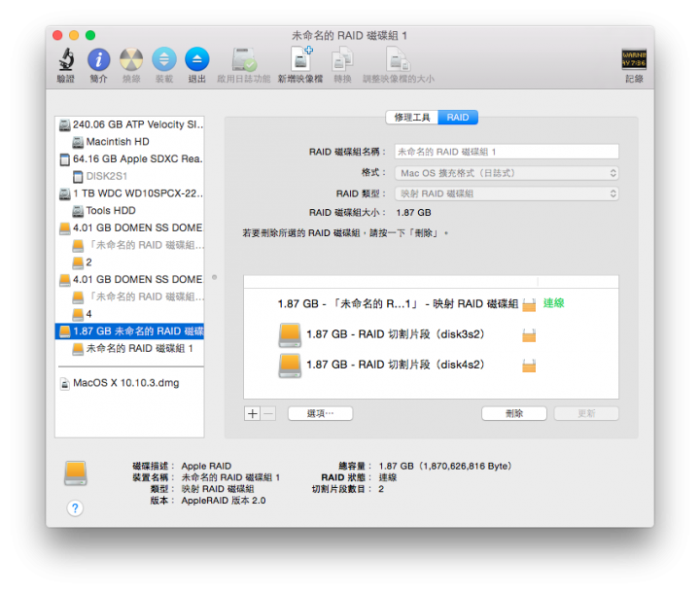Select 未命名的 RAID 磁碟組 1 volume

tap(130, 348)
